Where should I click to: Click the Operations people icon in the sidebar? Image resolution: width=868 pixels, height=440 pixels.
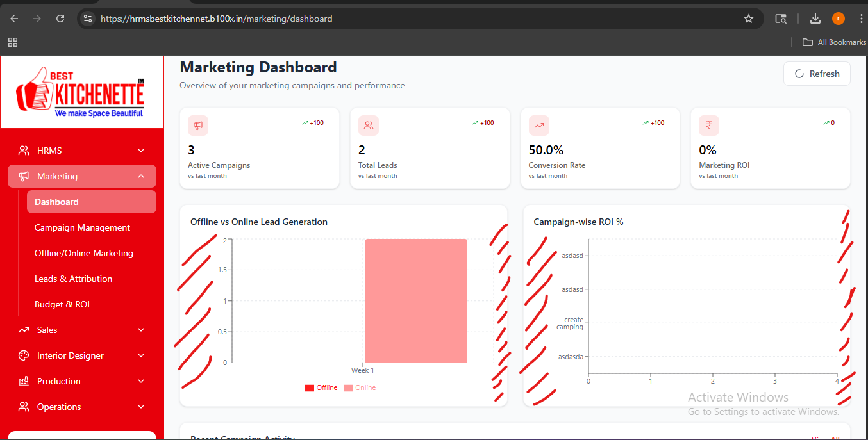pyautogui.click(x=24, y=407)
